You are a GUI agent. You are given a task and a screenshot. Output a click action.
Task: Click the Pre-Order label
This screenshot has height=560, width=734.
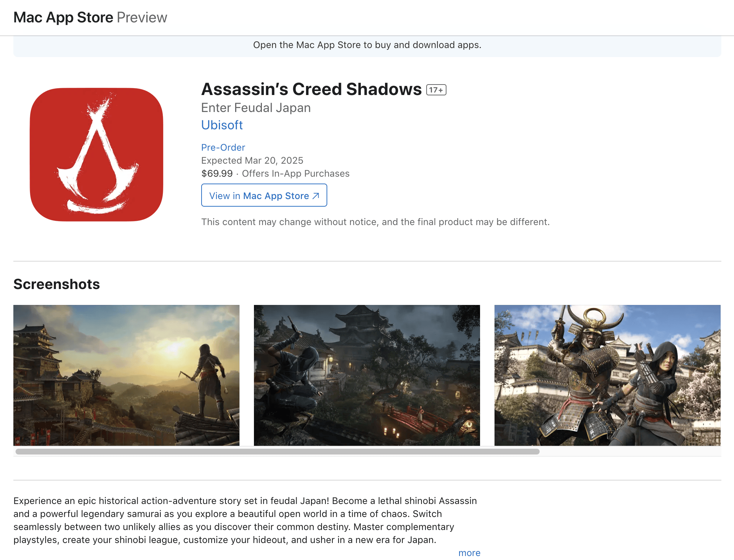pos(223,147)
